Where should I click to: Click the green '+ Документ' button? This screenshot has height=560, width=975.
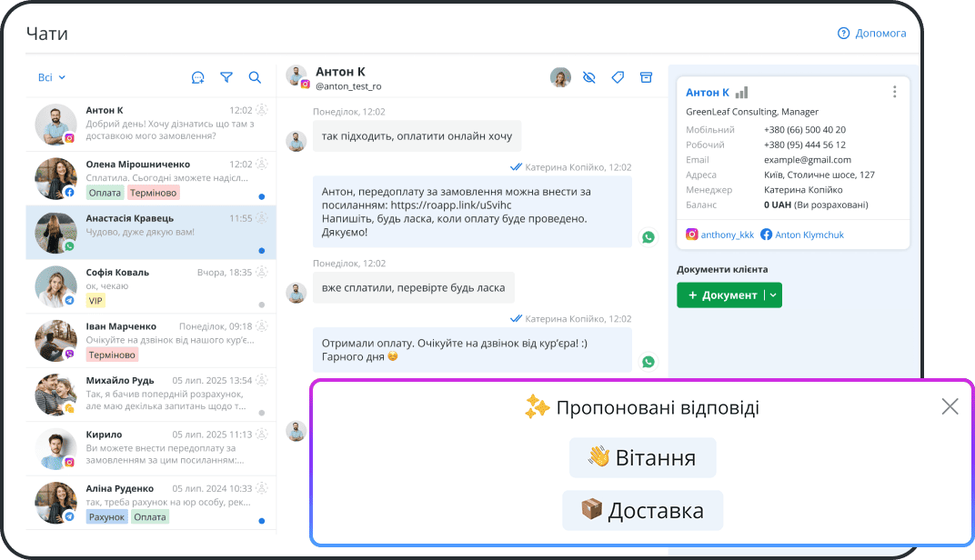coord(724,295)
